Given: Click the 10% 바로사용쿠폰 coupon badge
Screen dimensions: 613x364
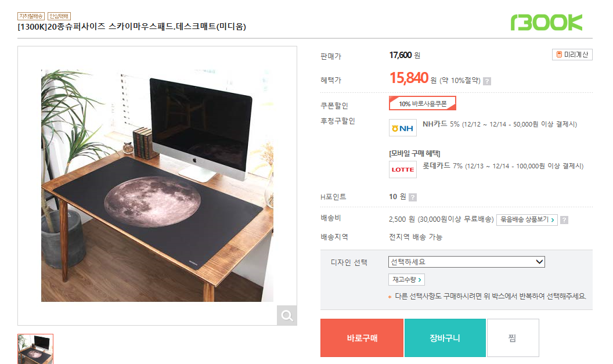Looking at the screenshot, I should (x=423, y=103).
